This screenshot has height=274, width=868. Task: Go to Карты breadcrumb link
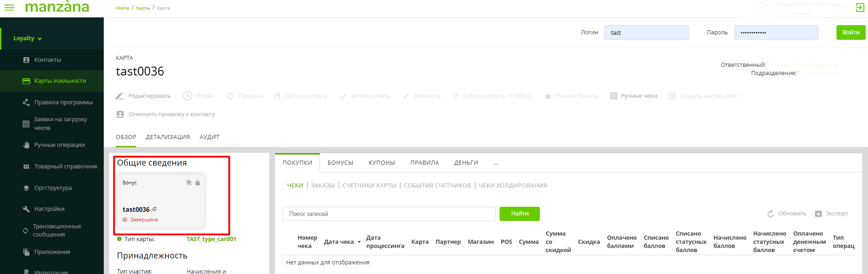click(143, 8)
